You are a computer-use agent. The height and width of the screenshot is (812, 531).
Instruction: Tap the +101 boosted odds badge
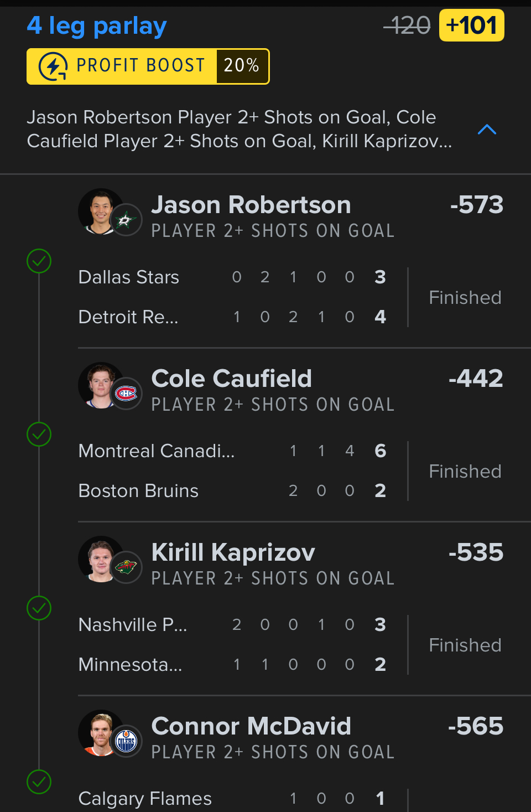pyautogui.click(x=471, y=25)
